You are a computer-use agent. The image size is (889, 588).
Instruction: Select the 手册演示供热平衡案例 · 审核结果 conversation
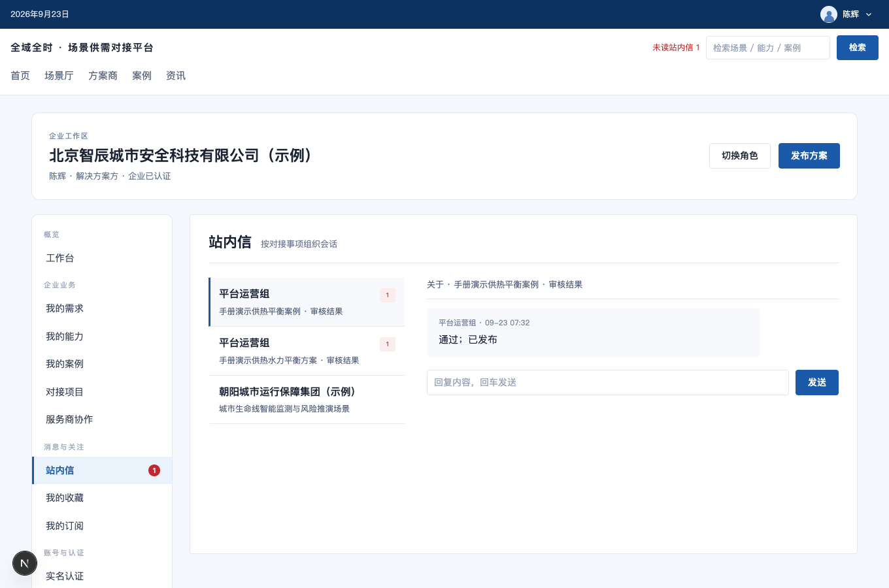coord(307,302)
